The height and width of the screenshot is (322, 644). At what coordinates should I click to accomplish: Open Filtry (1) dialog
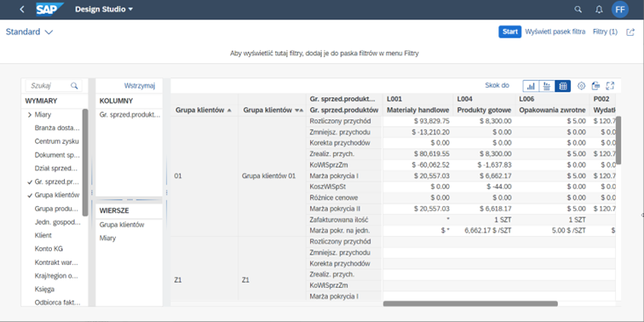605,32
